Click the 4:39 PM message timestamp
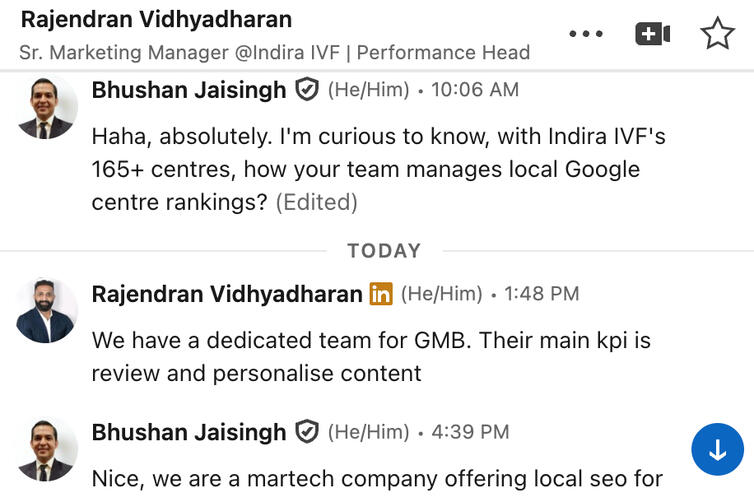Screen dimensions: 754x502 [x=470, y=432]
